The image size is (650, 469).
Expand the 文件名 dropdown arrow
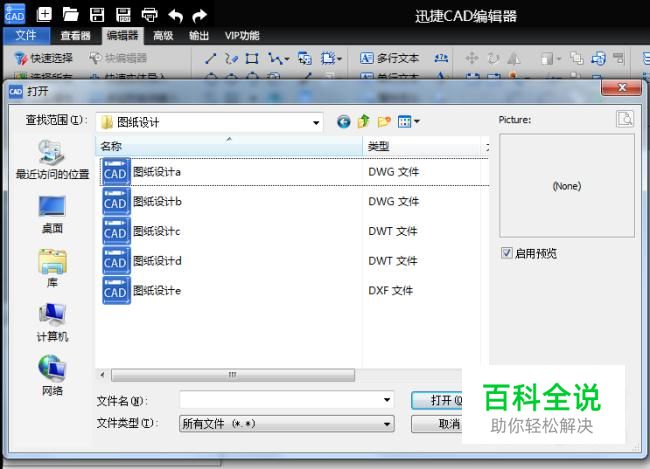point(386,400)
